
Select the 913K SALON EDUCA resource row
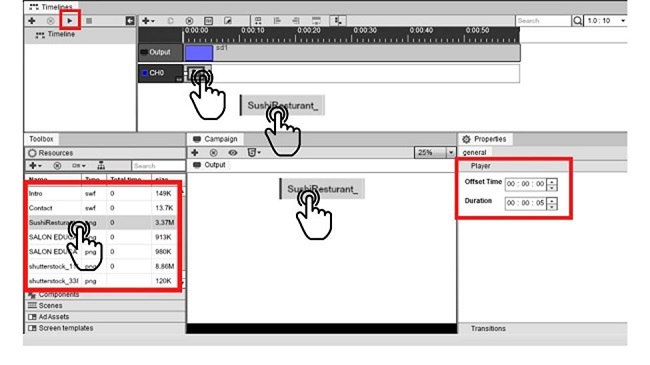102,237
